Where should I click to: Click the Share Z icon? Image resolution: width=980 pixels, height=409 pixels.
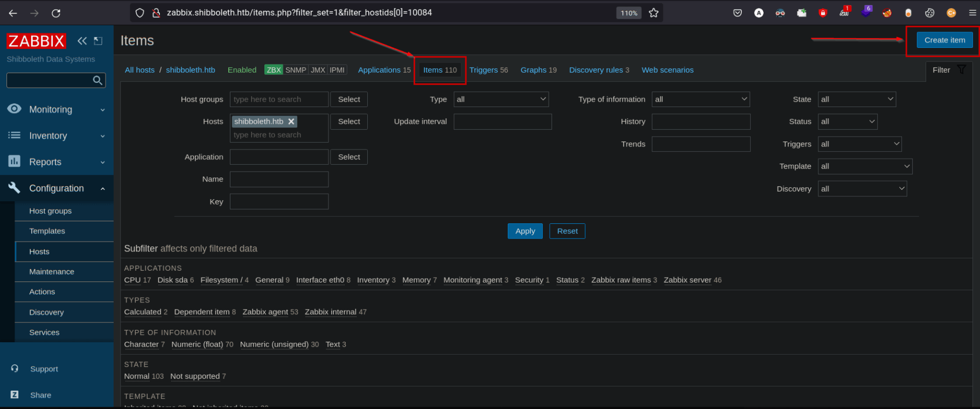point(15,394)
